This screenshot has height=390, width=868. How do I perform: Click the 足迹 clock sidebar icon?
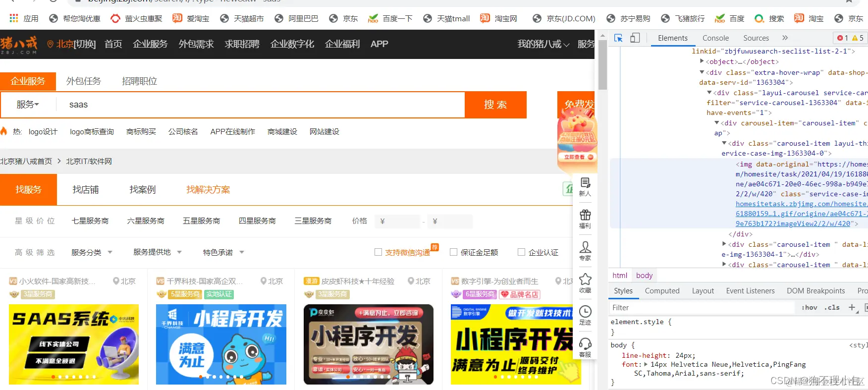coord(585,316)
